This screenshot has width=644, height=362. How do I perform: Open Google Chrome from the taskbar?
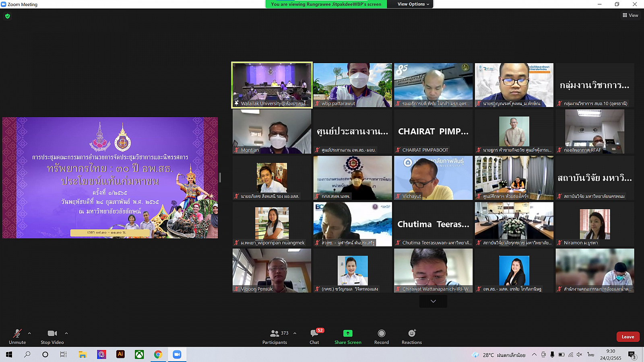point(158,354)
